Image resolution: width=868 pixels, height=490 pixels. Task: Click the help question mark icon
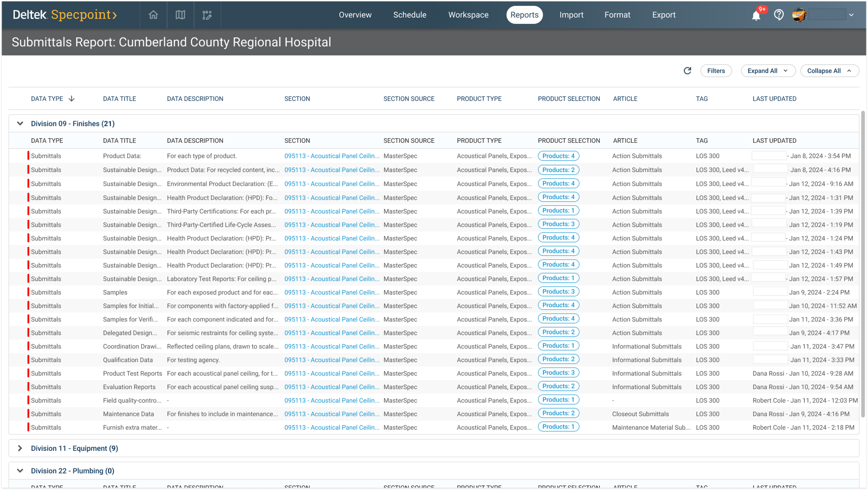point(779,15)
